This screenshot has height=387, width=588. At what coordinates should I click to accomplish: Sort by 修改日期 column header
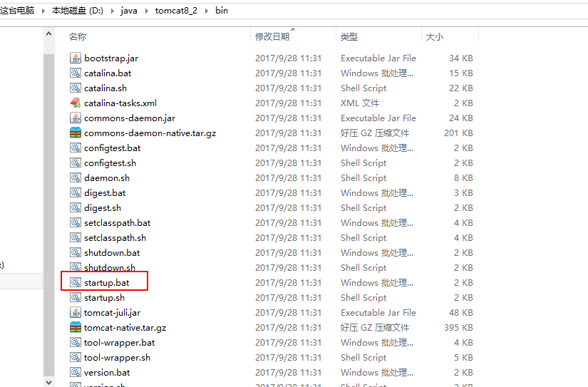click(272, 36)
